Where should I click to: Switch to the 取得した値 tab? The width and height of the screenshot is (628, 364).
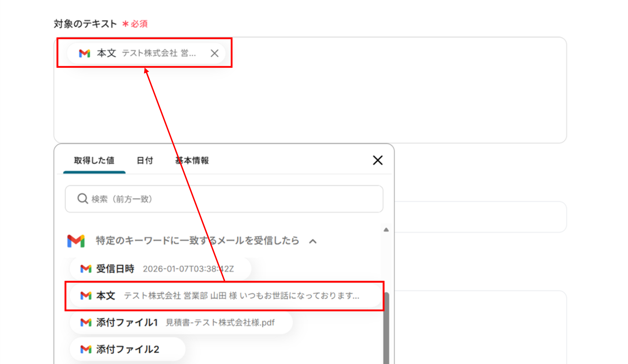point(94,161)
